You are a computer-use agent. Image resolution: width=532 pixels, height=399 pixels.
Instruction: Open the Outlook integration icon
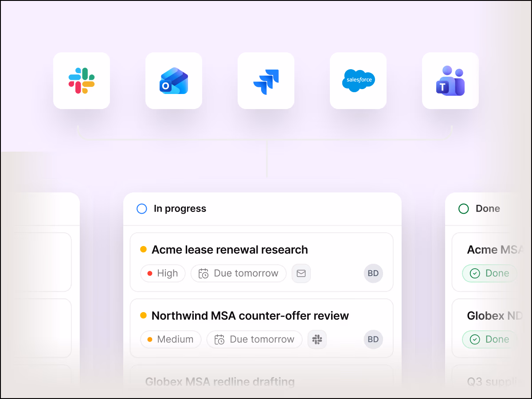(174, 81)
